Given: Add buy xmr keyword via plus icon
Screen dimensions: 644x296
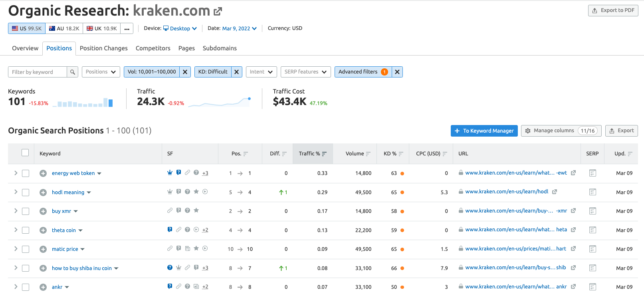Looking at the screenshot, I should (x=43, y=211).
